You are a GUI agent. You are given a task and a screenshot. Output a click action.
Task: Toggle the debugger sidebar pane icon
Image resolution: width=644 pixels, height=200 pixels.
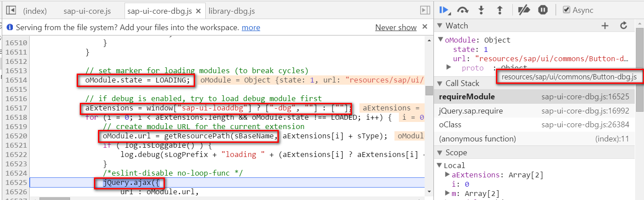coord(425,10)
